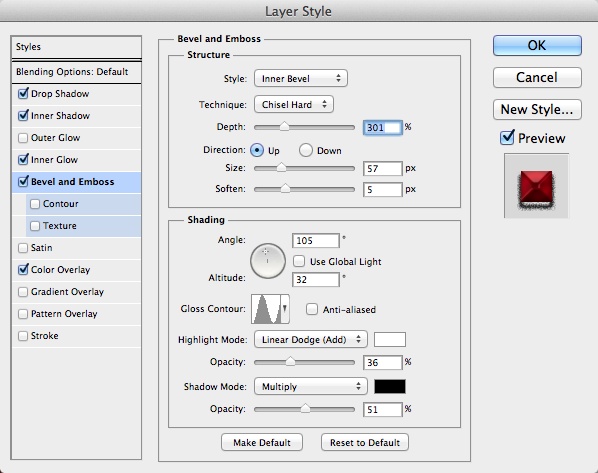Disable the Inner Glow checkbox
This screenshot has width=598, height=473.
coord(23,159)
